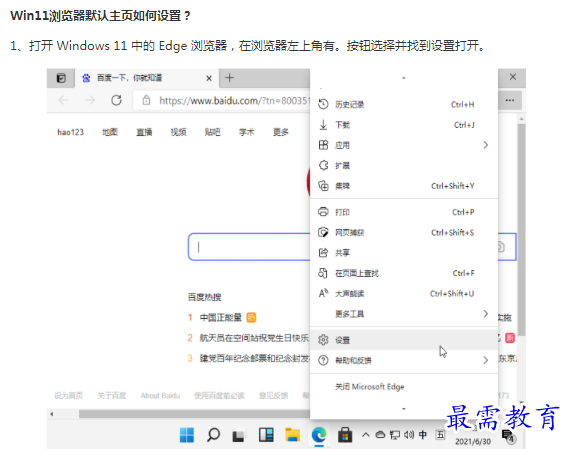Viewport: 568px width, 449px height.
Task: Select 大声朗读 (Read aloud) in the menu
Action: pos(404,293)
